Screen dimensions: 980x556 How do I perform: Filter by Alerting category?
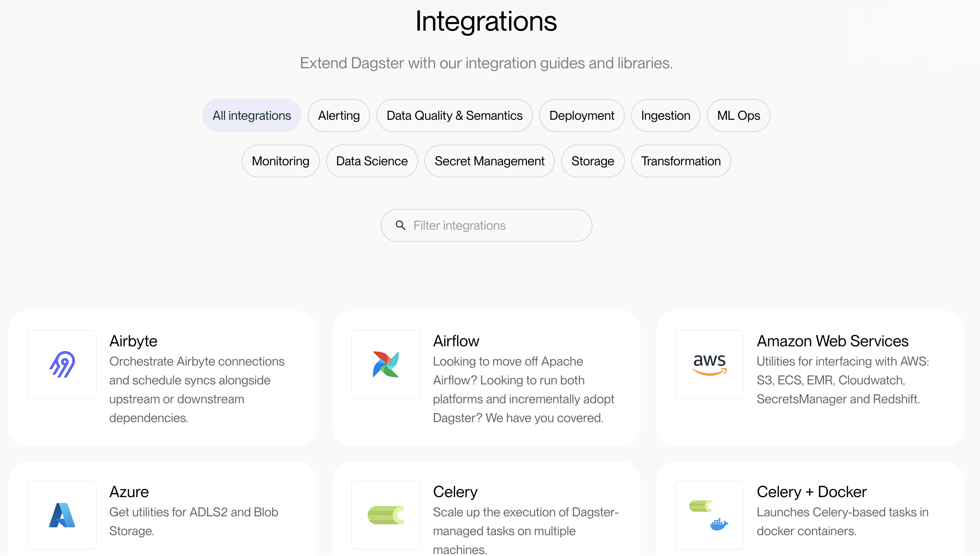(x=339, y=115)
